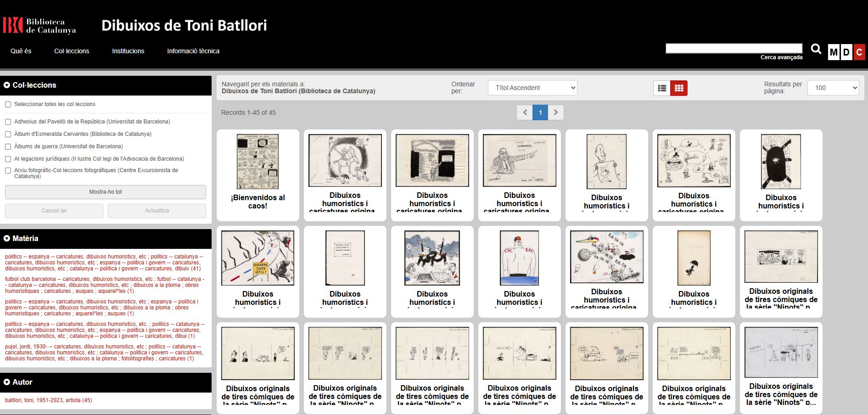The image size is (868, 415).
Task: Click page number 1 button
Action: 540,112
